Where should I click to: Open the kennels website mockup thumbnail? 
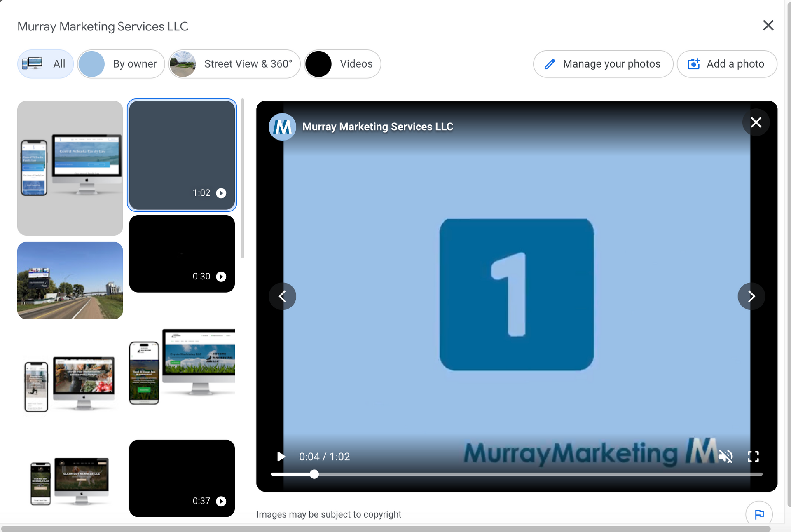(70, 480)
